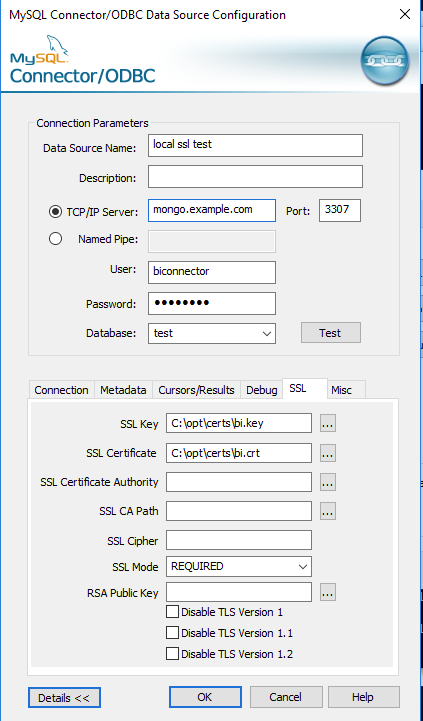Viewport: 423px width, 721px height.
Task: Enable Disable TLS Version 1 checkbox
Action: click(172, 612)
